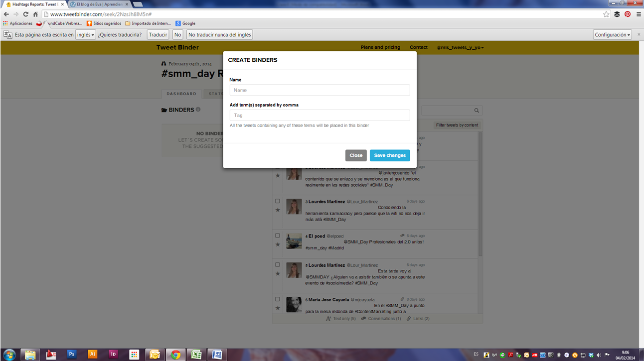The image size is (644, 361).
Task: Check the box for tweet 3 by Lourdes Martinez
Action: coord(278,201)
